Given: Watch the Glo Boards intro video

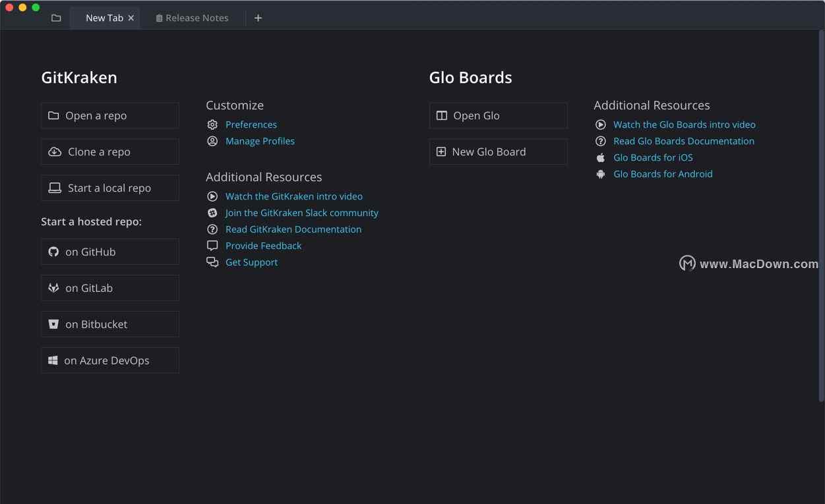Looking at the screenshot, I should 685,125.
